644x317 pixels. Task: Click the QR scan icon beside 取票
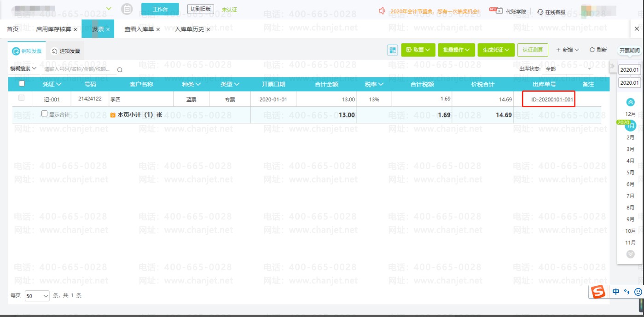(392, 50)
